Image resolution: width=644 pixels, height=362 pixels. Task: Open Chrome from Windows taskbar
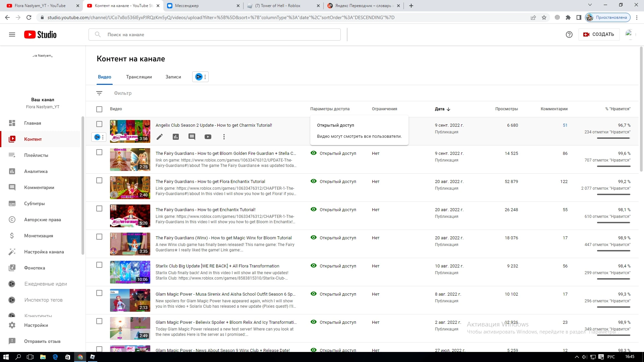coord(80,357)
